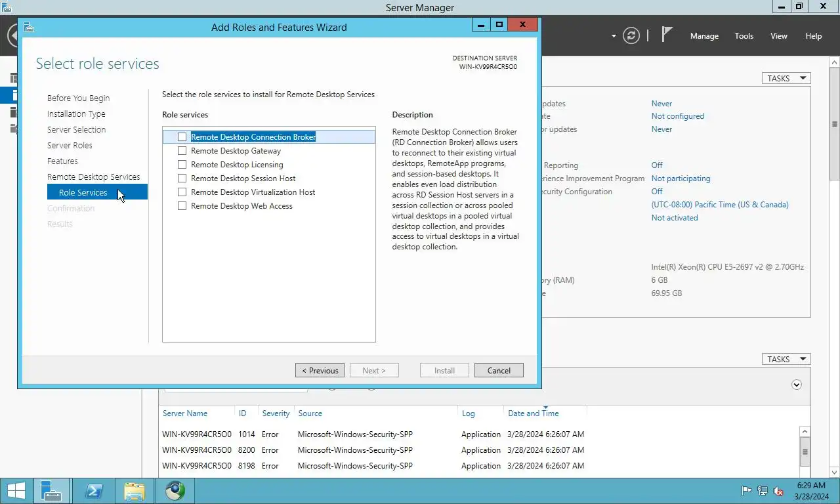
Task: Open the View menu
Action: pyautogui.click(x=779, y=36)
